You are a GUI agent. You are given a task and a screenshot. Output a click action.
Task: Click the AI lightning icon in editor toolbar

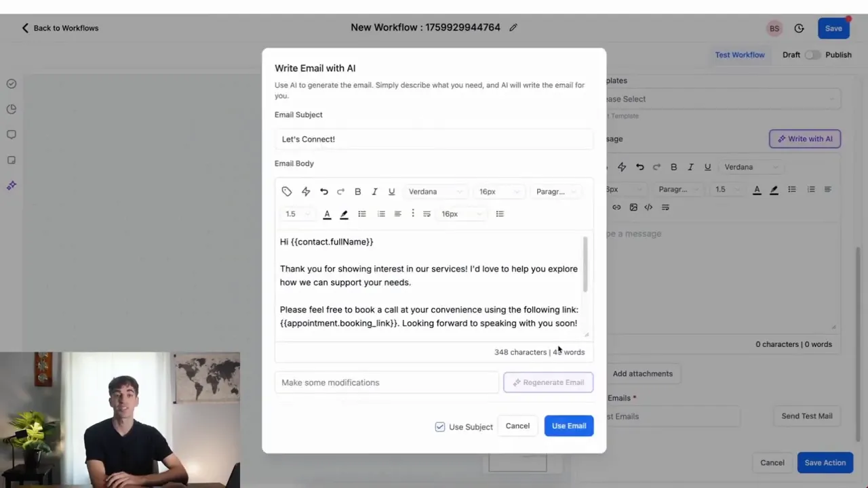point(305,191)
